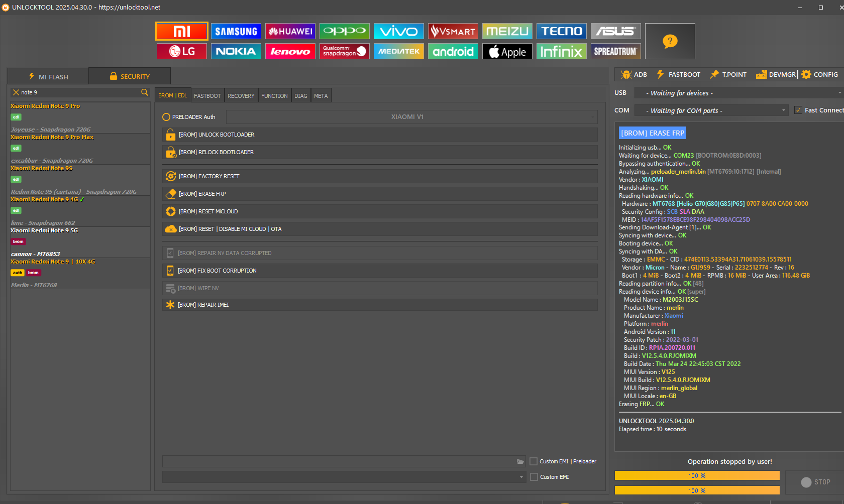Select the Spreadtrum brand icon

[x=616, y=51]
